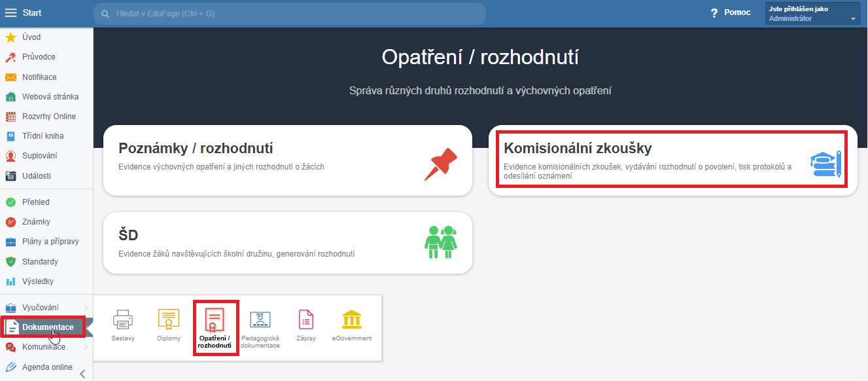This screenshot has height=381, width=868.
Task: Click the Start label
Action: 32,13
